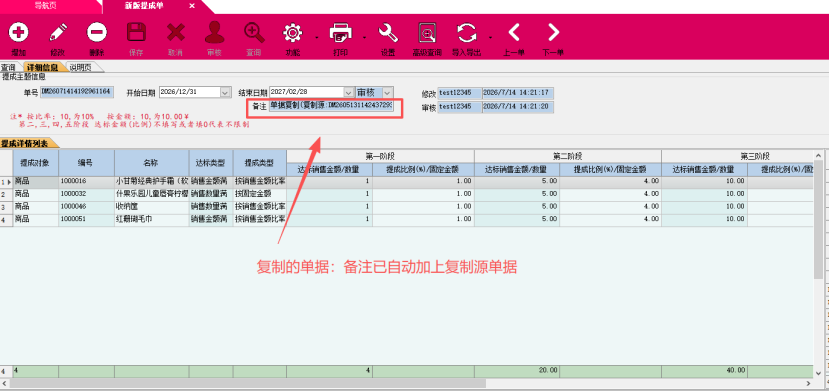829x391 pixels.
Task: Click the 达标类型 column header
Action: [211, 163]
